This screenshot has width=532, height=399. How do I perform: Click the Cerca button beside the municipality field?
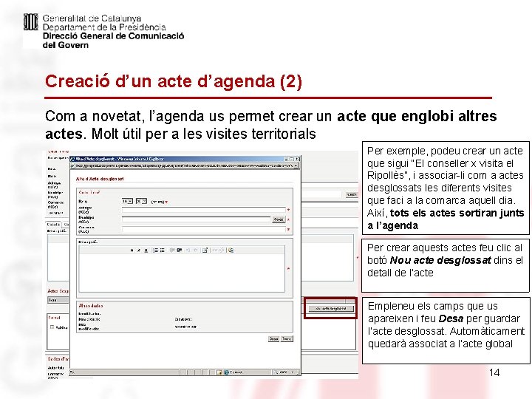279,219
